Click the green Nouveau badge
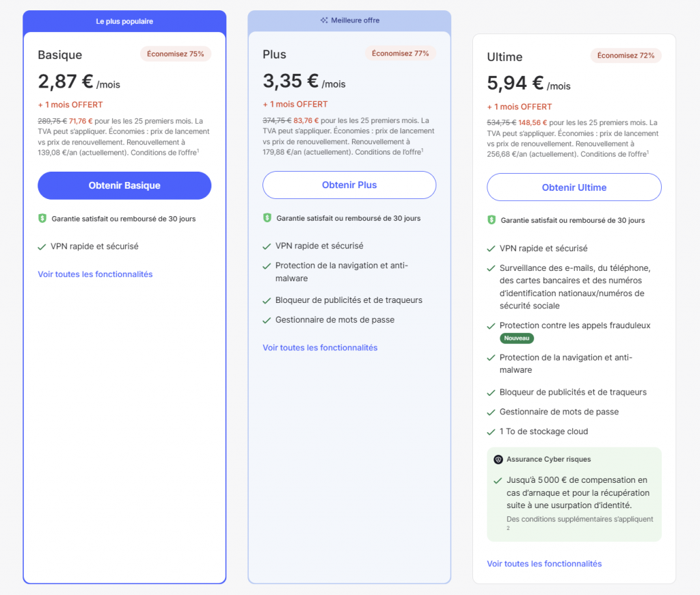 pyautogui.click(x=517, y=339)
